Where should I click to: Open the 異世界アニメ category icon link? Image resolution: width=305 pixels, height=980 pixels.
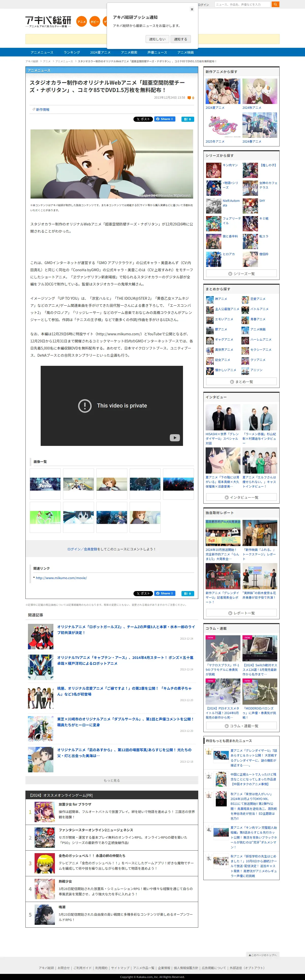(210, 350)
